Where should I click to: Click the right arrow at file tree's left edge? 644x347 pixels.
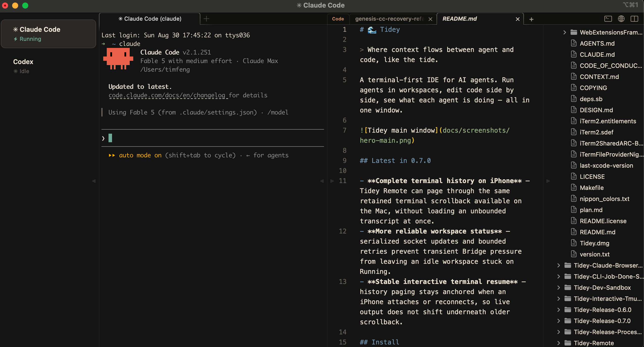[x=548, y=181]
